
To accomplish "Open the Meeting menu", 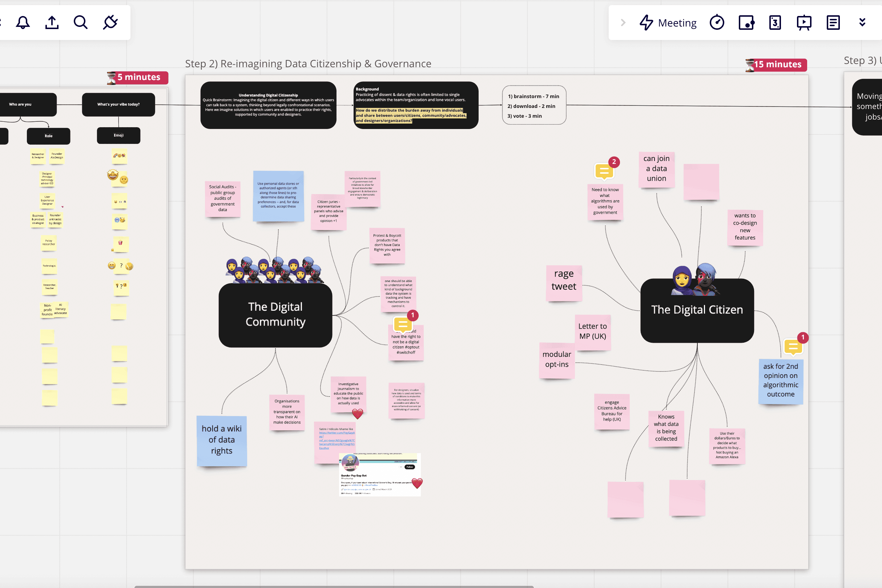I will 668,23.
